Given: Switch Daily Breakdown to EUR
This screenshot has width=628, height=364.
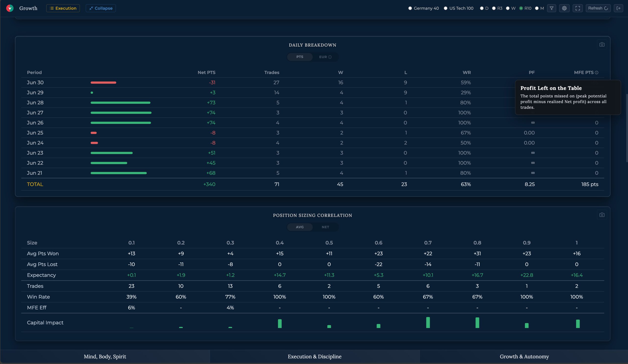Looking at the screenshot, I should click(325, 57).
